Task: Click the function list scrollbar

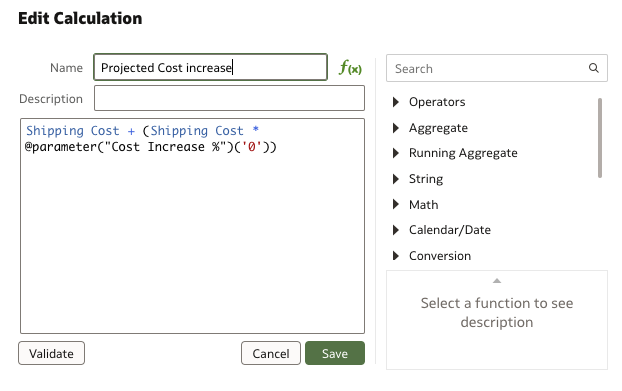Action: click(600, 138)
